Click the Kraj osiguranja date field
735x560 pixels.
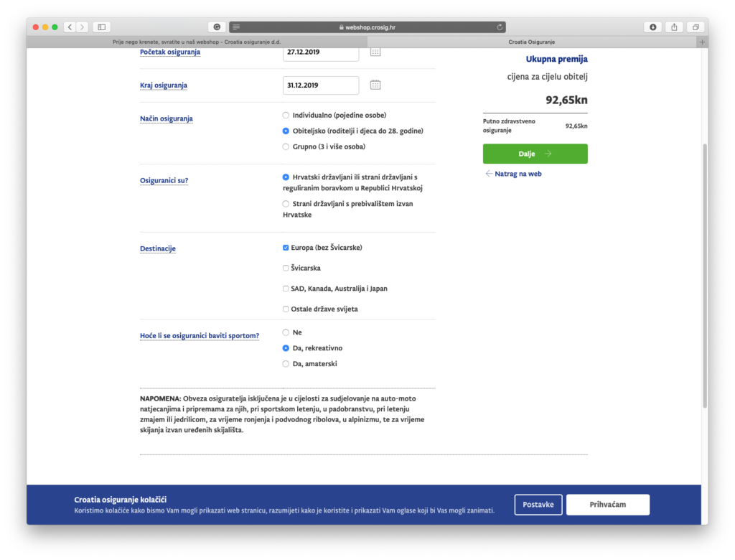(321, 85)
